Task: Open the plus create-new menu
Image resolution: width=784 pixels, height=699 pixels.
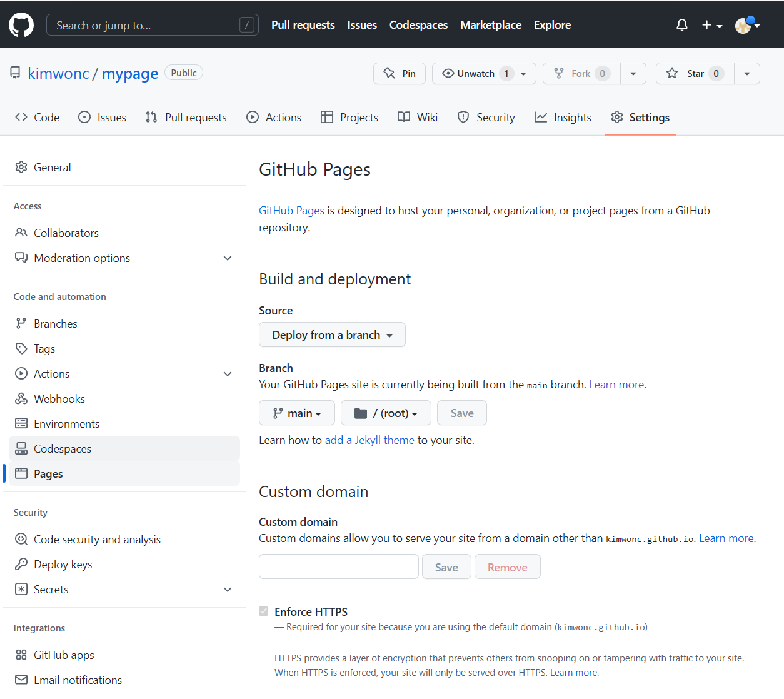Action: point(712,25)
